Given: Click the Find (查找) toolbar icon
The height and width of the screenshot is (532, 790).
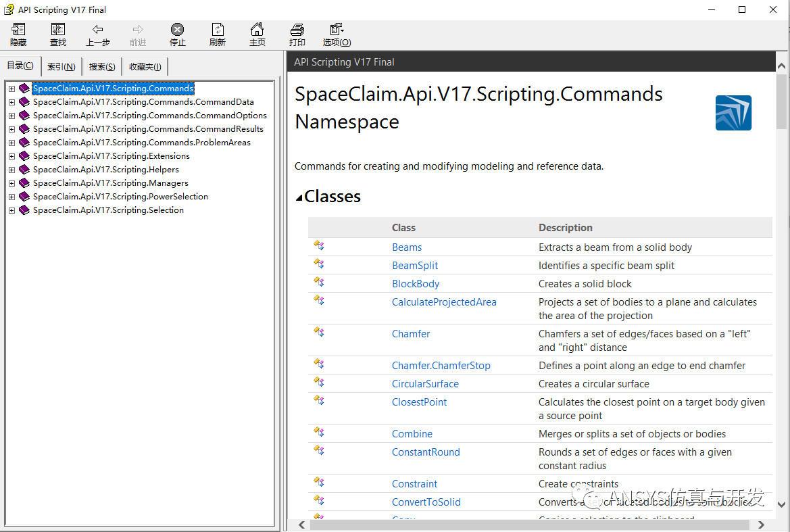Looking at the screenshot, I should [x=58, y=29].
